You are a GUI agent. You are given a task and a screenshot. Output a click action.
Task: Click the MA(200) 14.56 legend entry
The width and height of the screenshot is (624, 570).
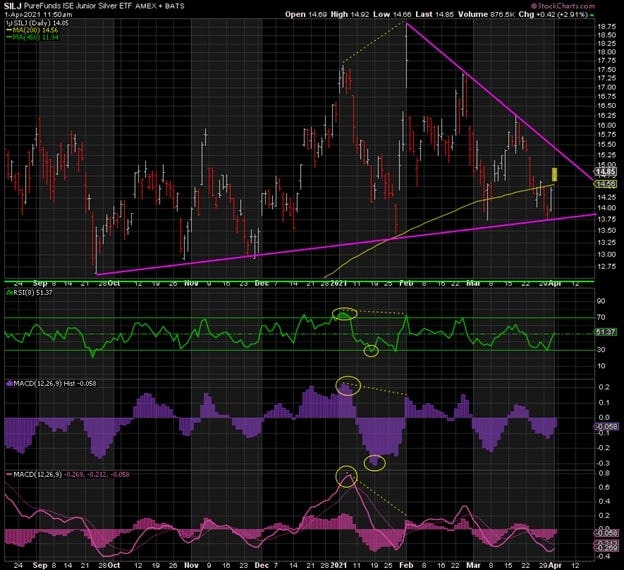pos(32,30)
